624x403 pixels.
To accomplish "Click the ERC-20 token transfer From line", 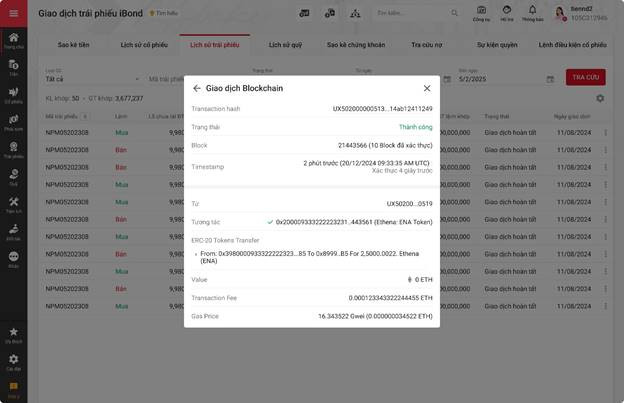I will click(309, 257).
